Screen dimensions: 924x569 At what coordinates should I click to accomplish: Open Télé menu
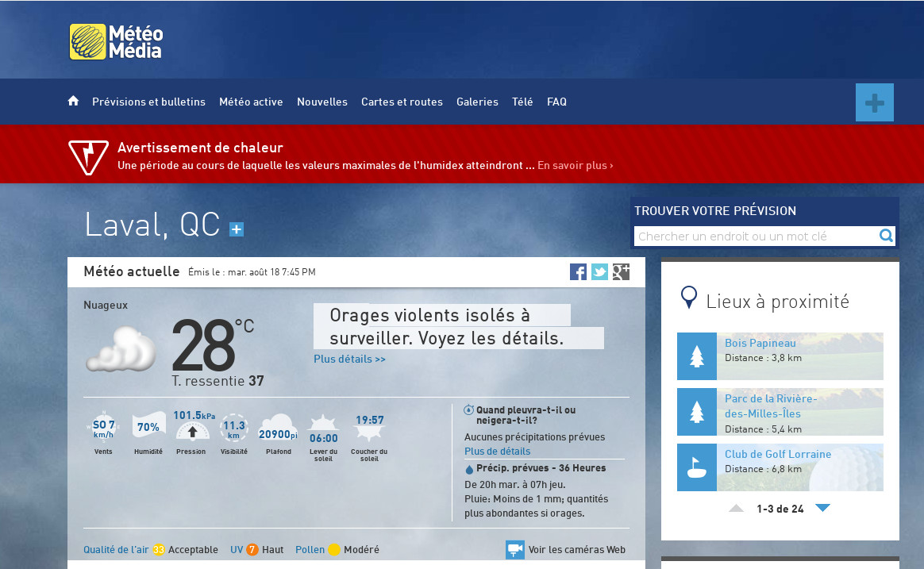point(522,102)
